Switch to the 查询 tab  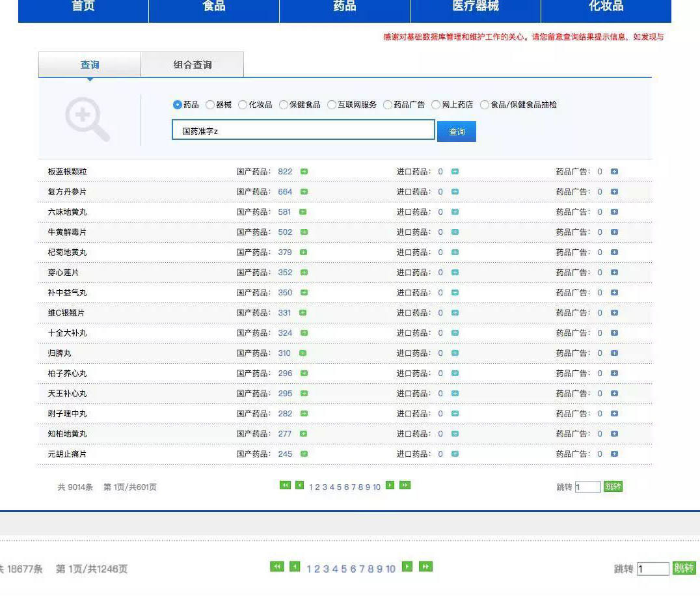[x=90, y=64]
